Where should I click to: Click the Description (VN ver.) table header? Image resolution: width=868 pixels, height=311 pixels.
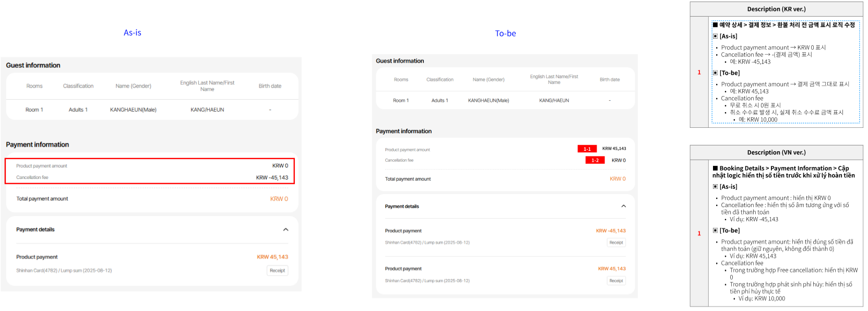coord(776,152)
